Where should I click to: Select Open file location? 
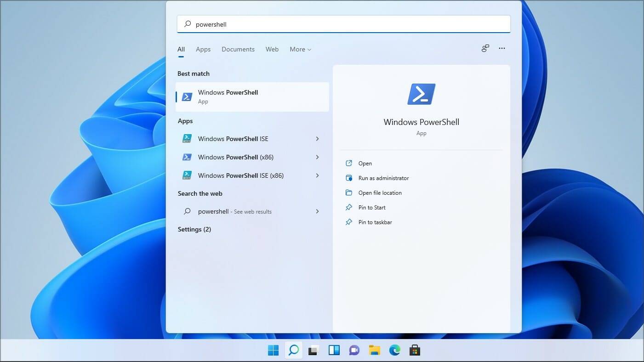(380, 192)
